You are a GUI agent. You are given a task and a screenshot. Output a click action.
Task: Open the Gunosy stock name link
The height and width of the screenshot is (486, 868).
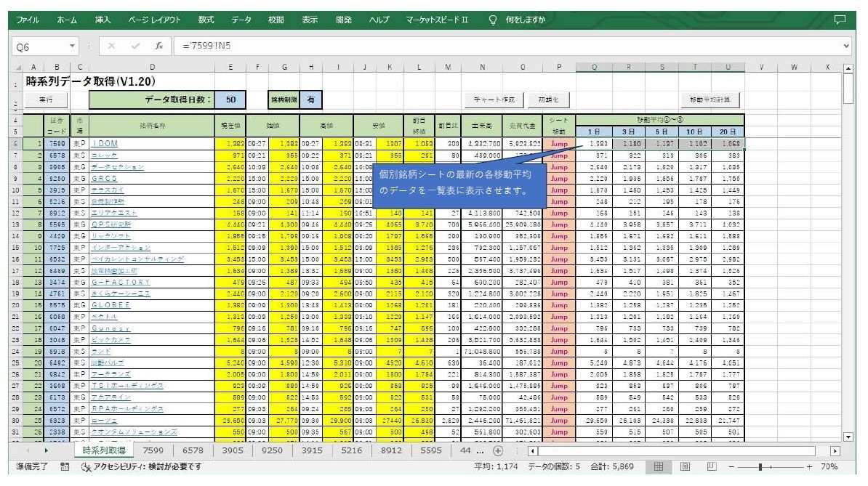point(111,328)
